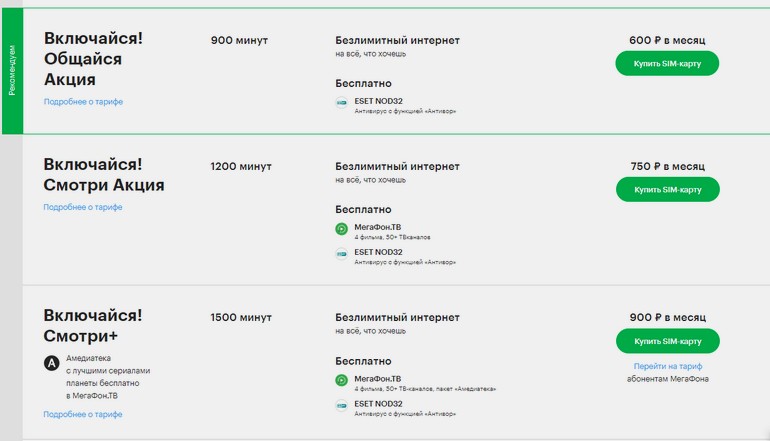Viewport: 770px width, 441px height.
Task: Click MegaFon.TV icon in Смотри+ tariff
Action: tap(341, 380)
